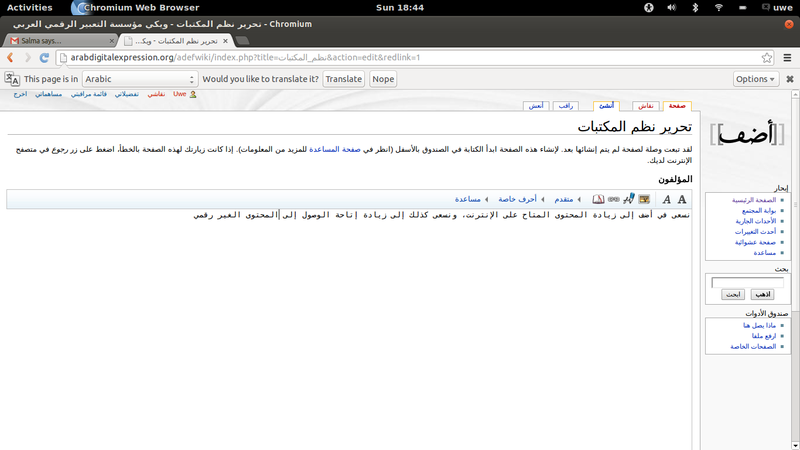The image size is (800, 450).
Task: Open a new browser tab
Action: [x=243, y=40]
